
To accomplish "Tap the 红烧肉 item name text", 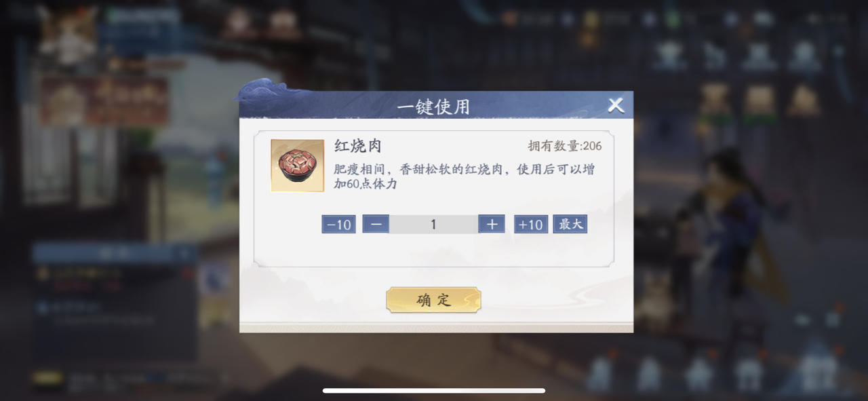I will 358,146.
